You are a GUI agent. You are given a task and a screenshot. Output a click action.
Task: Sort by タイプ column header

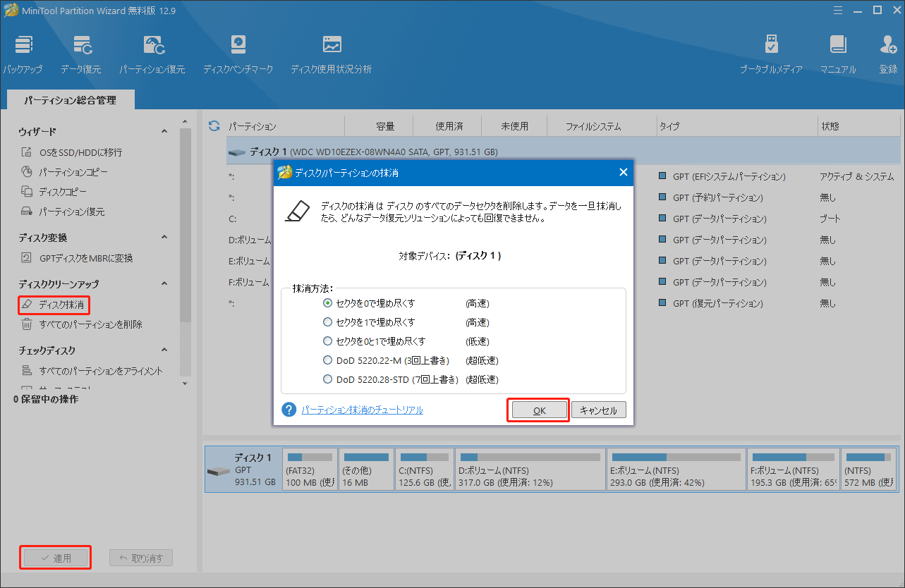tap(736, 126)
